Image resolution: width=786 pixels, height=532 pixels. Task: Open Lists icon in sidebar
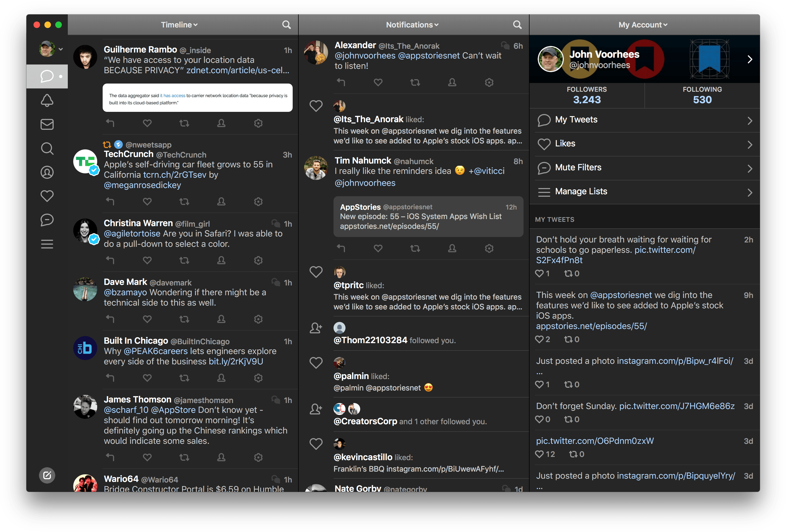[47, 244]
